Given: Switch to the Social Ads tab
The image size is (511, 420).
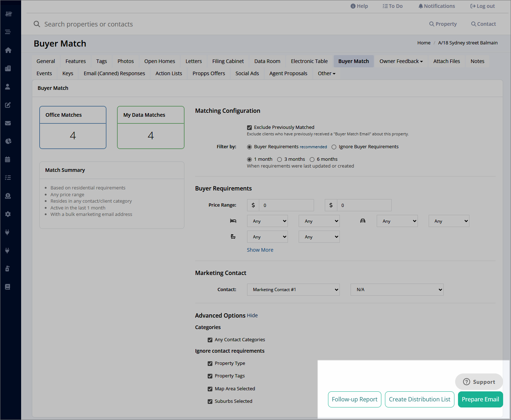Looking at the screenshot, I should pyautogui.click(x=247, y=73).
